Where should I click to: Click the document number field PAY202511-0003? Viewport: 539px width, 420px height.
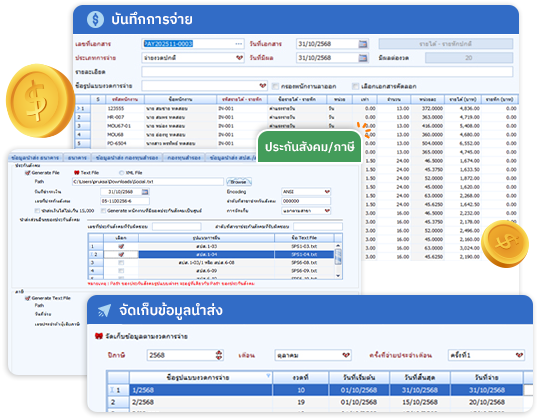click(193, 44)
